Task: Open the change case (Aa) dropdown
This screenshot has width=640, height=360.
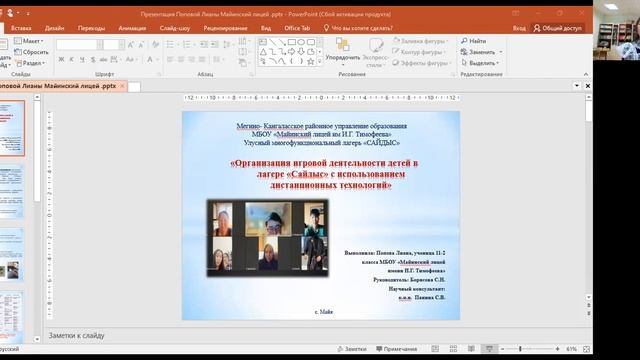Action: coord(131,60)
